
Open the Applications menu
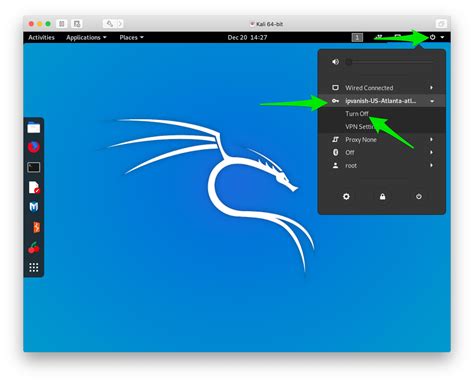click(86, 37)
